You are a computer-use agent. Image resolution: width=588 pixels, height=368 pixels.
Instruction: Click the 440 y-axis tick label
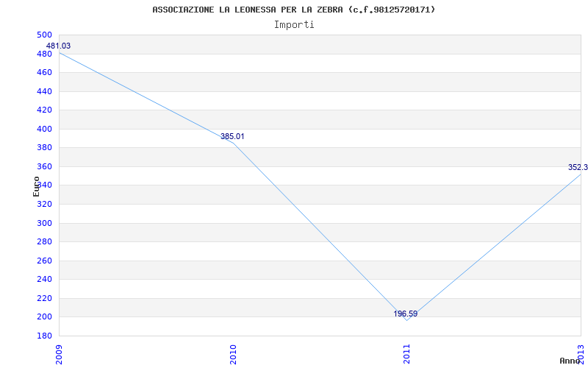pyautogui.click(x=44, y=91)
